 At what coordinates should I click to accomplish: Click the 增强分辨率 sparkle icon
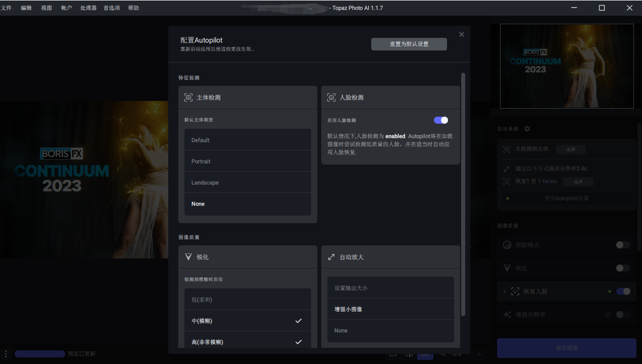click(x=507, y=315)
